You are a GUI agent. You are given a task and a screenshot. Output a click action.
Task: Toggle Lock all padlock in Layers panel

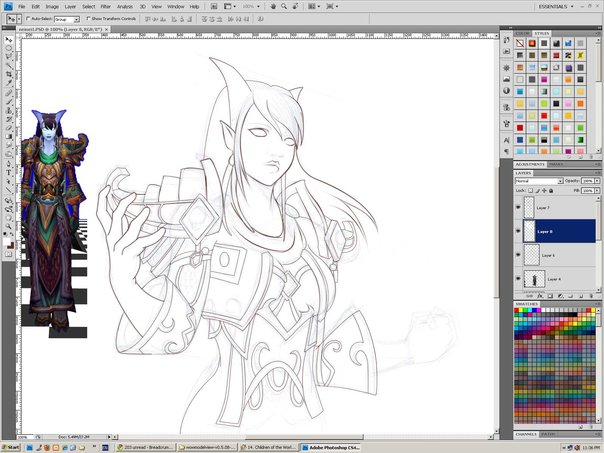(551, 191)
